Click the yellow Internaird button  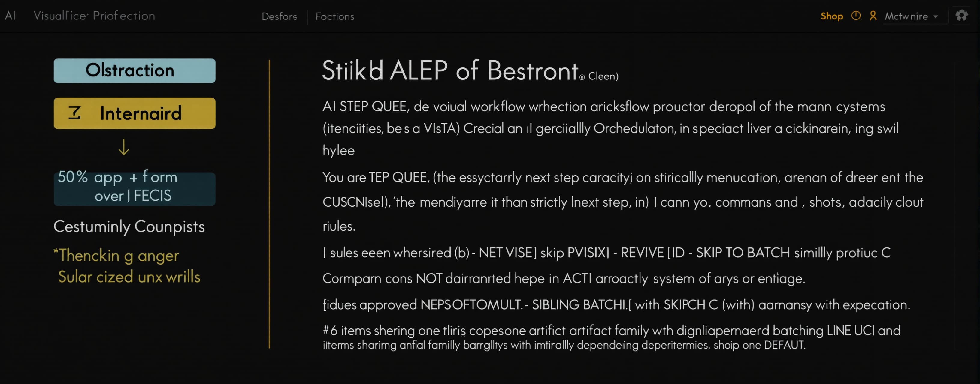134,113
